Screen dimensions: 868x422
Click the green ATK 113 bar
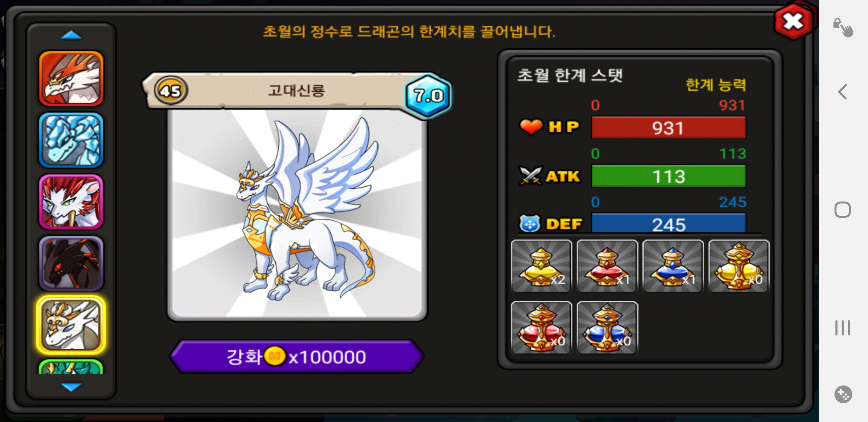(669, 176)
